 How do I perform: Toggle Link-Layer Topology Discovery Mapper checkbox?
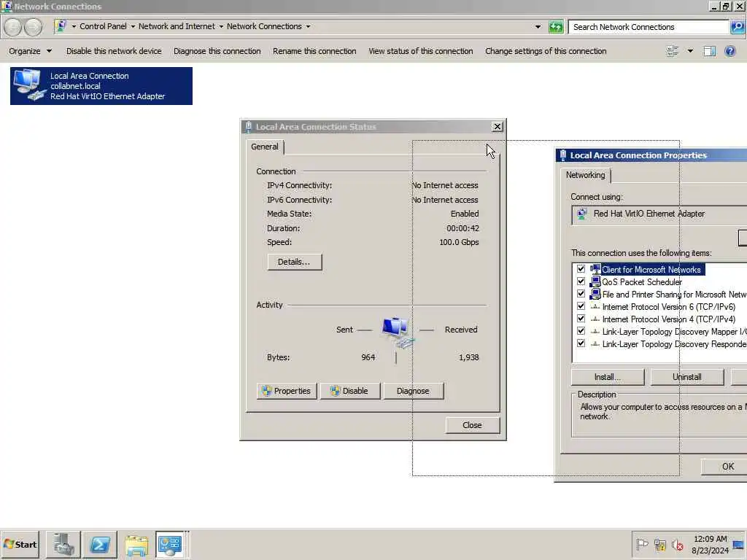581,331
